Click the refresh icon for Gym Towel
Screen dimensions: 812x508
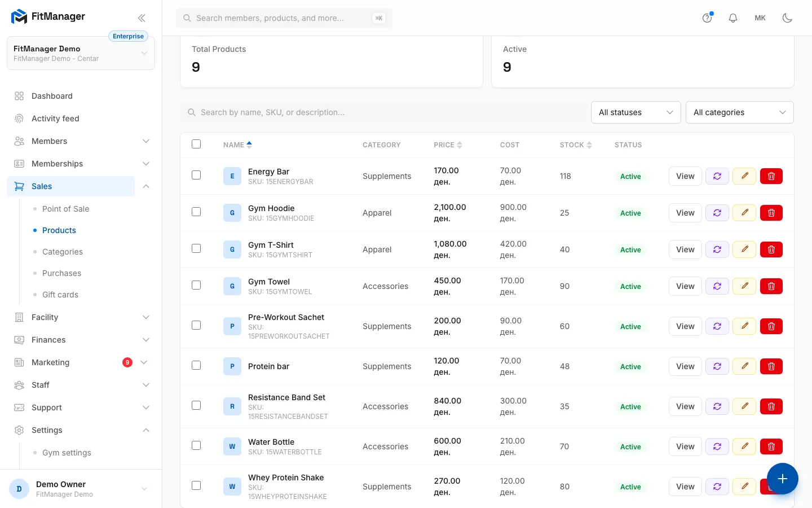pyautogui.click(x=717, y=286)
